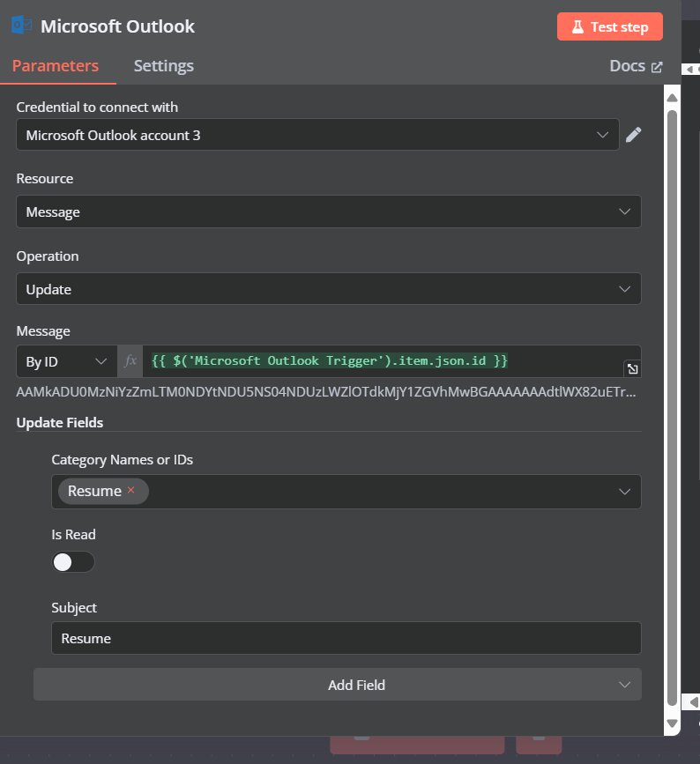
Task: Click the Test step button
Action: pos(610,26)
